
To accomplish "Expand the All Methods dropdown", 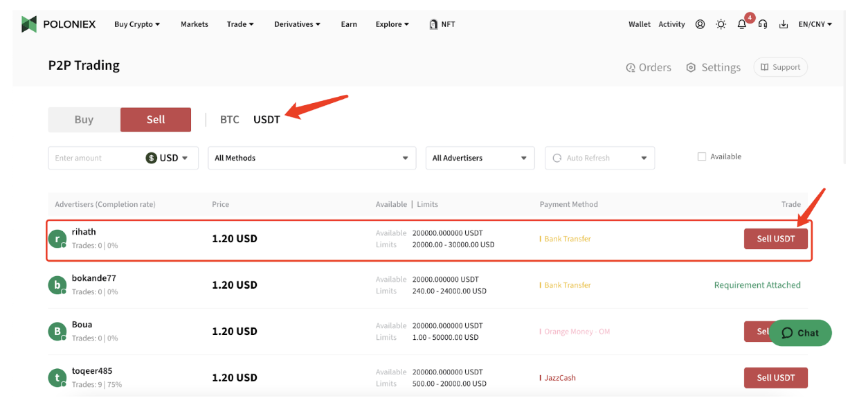I will pyautogui.click(x=312, y=158).
